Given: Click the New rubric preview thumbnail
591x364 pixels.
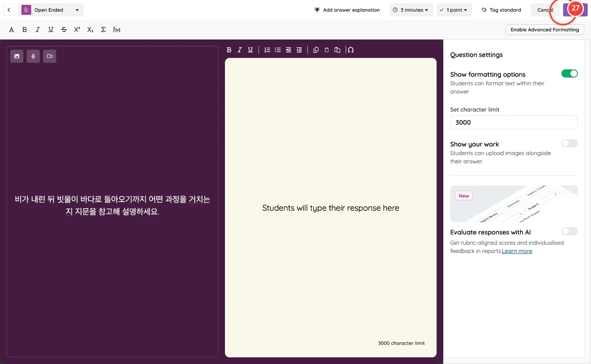Looking at the screenshot, I should point(514,204).
